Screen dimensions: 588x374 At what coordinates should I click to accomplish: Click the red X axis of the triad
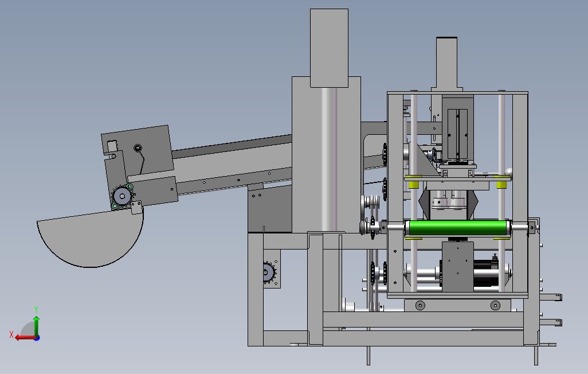[25, 337]
